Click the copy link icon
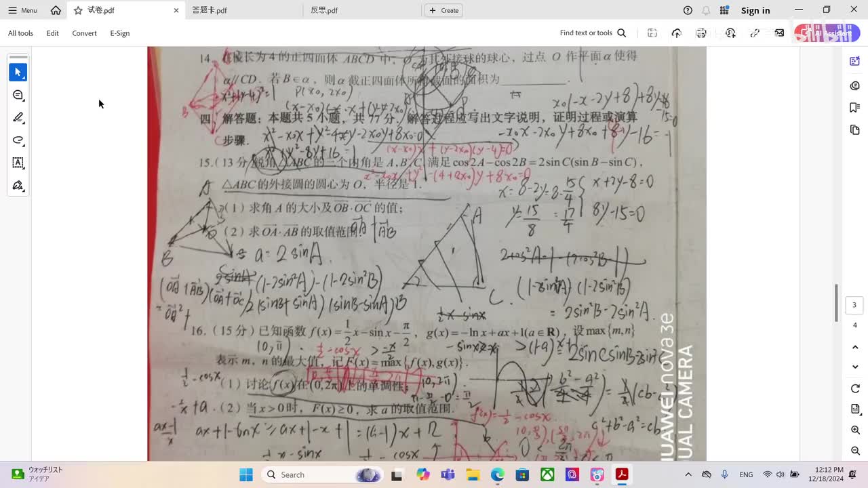The width and height of the screenshot is (868, 488). [x=755, y=33]
